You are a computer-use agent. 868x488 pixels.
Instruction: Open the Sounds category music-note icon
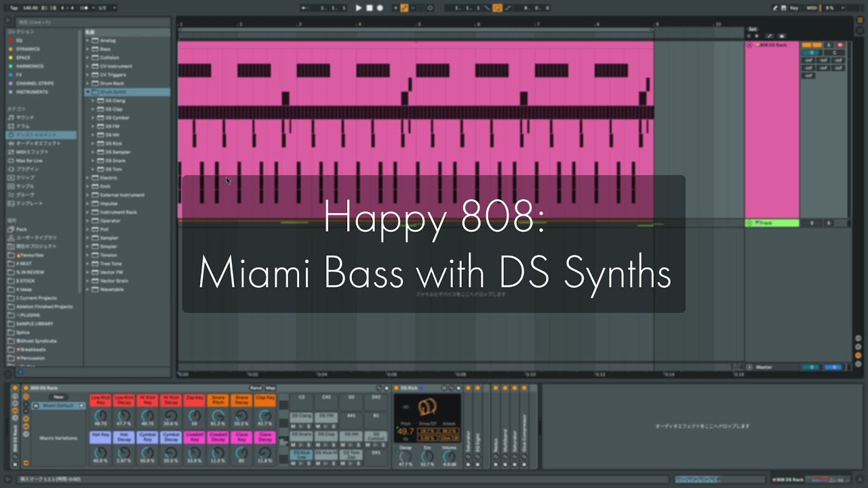click(x=11, y=118)
